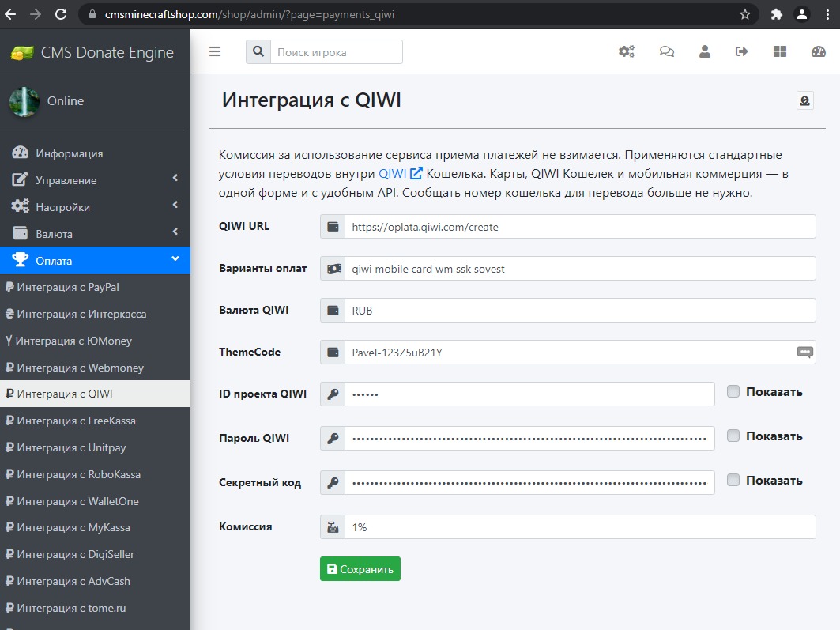Viewport: 840px width, 630px height.
Task: Select Интеграция с FreeKassa in sidebar
Action: coord(76,421)
